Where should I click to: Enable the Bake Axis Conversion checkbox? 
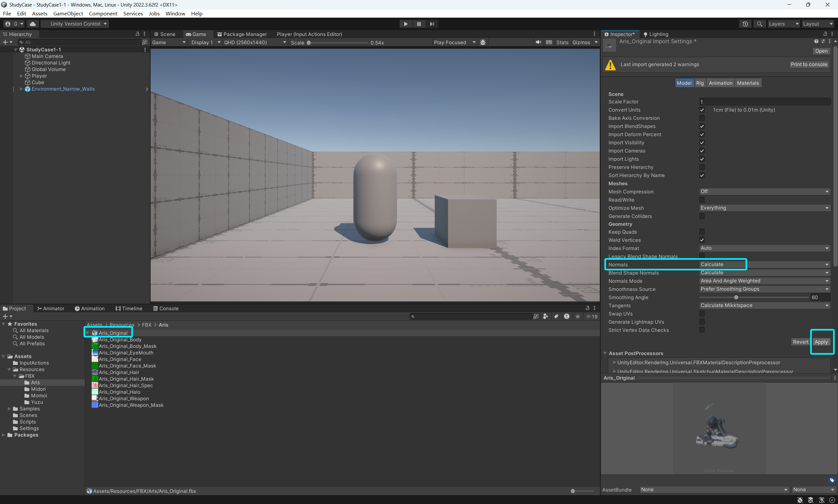pyautogui.click(x=702, y=118)
